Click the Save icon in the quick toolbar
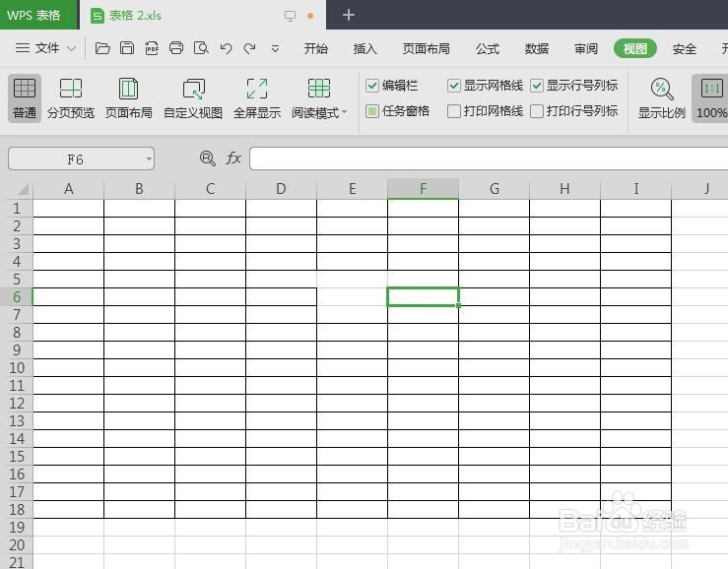The width and height of the screenshot is (728, 569). 127,48
